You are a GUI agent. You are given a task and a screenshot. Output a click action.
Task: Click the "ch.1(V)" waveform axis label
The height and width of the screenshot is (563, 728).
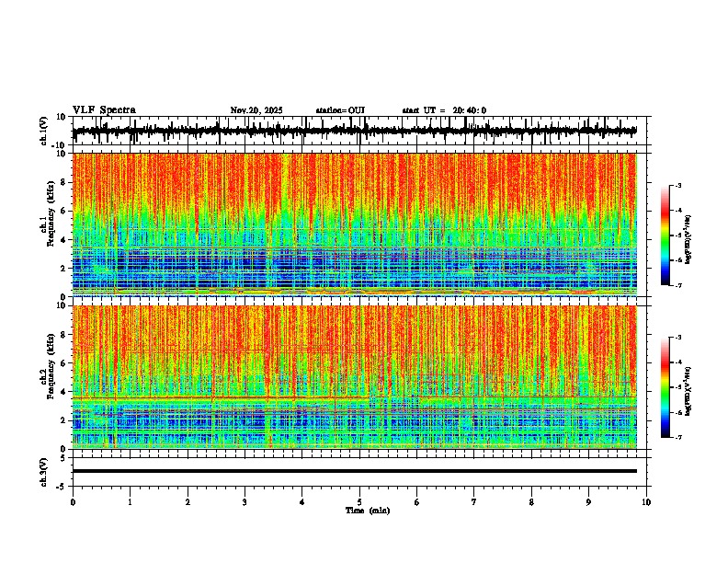click(44, 131)
